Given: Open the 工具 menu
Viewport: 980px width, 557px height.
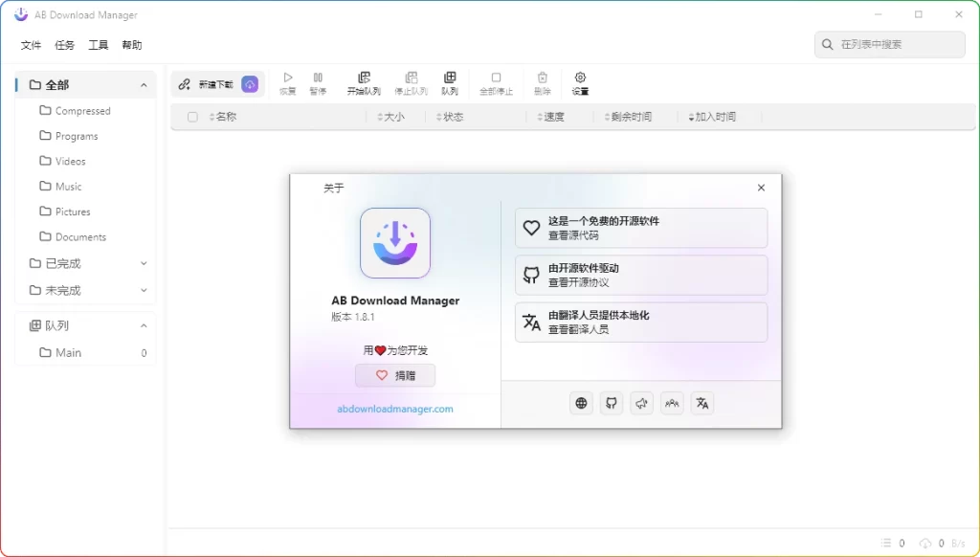Looking at the screenshot, I should tap(97, 44).
